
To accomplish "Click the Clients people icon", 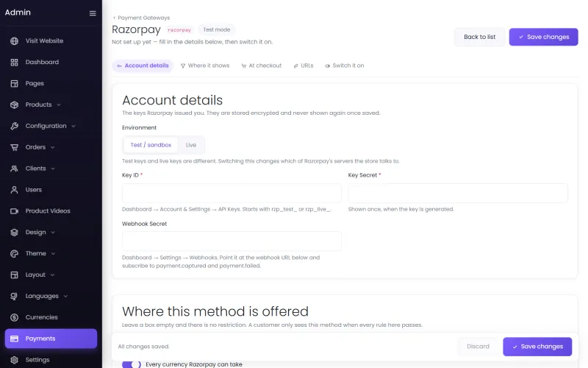I will coord(14,169).
